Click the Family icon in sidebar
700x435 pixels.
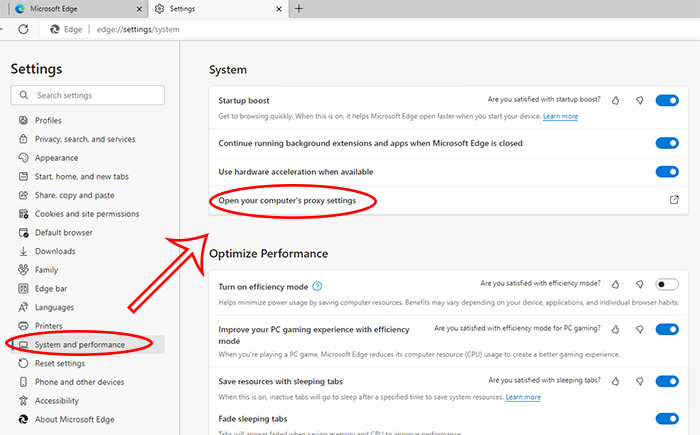[23, 270]
